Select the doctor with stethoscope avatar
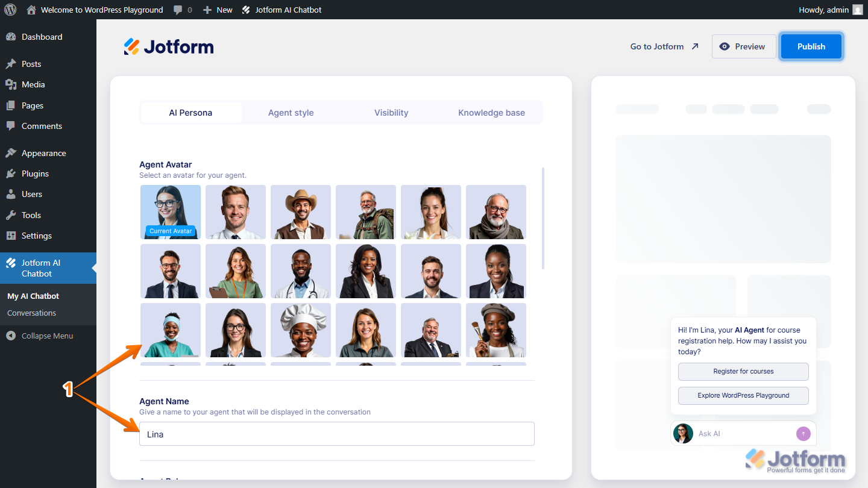Screen dimensions: 868x488 301,271
